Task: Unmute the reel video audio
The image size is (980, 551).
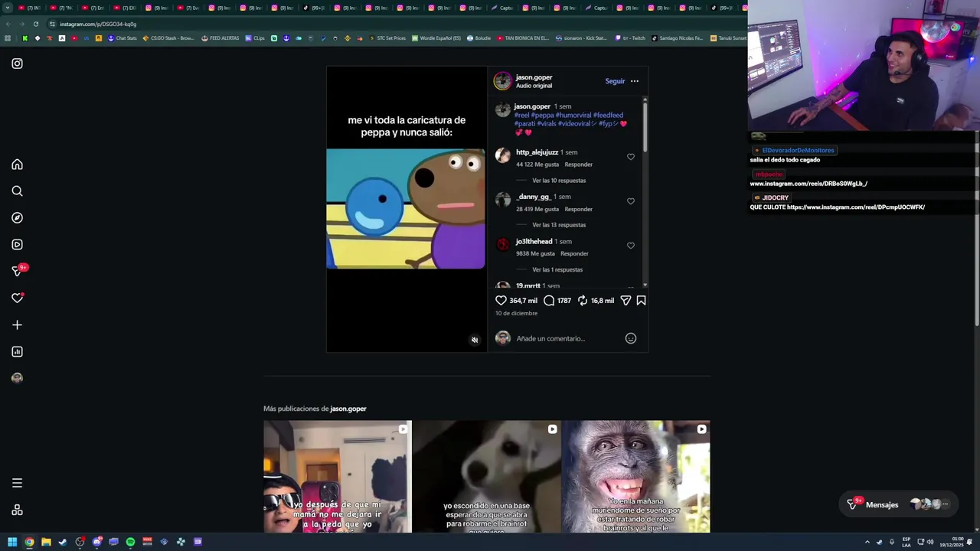Action: pos(475,340)
